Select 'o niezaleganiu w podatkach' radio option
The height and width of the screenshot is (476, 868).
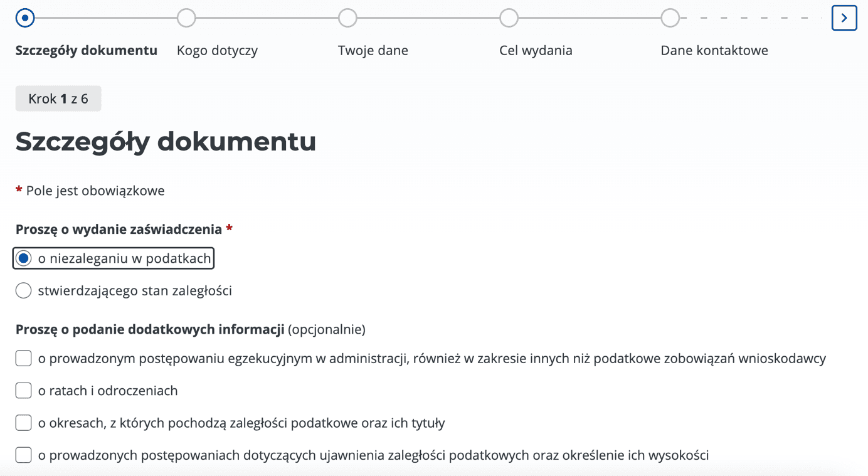(x=24, y=258)
